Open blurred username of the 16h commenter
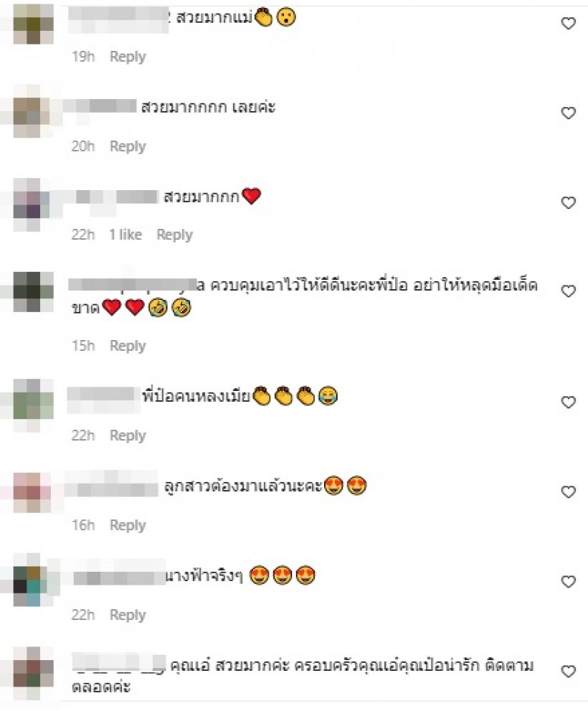 point(112,486)
